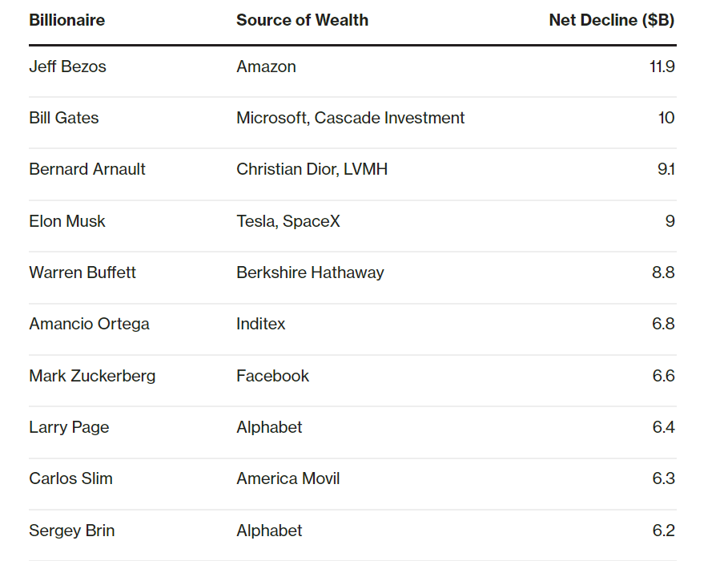Click the Amancio Ortega name

coord(89,325)
